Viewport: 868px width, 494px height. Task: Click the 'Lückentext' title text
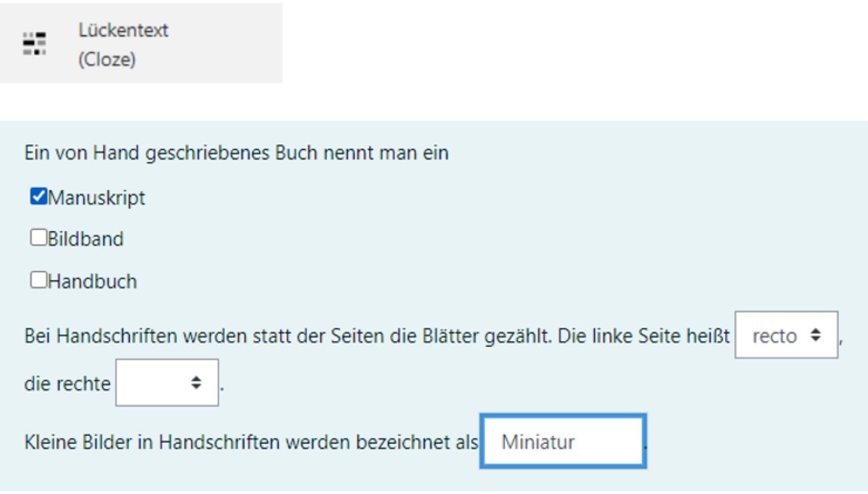pos(123,30)
